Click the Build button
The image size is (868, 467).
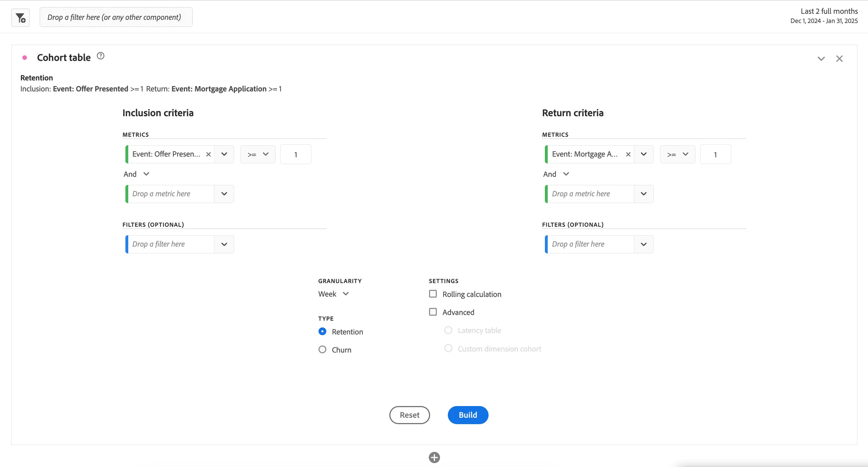tap(468, 415)
